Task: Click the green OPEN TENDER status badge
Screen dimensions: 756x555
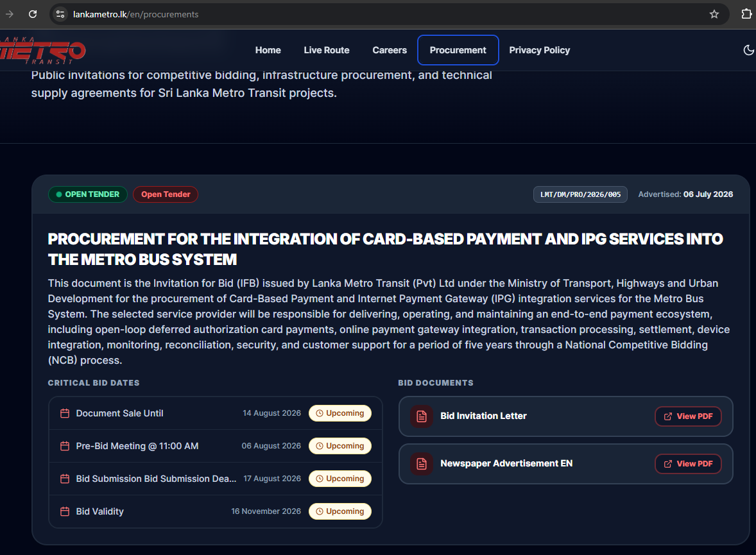Action: (88, 194)
